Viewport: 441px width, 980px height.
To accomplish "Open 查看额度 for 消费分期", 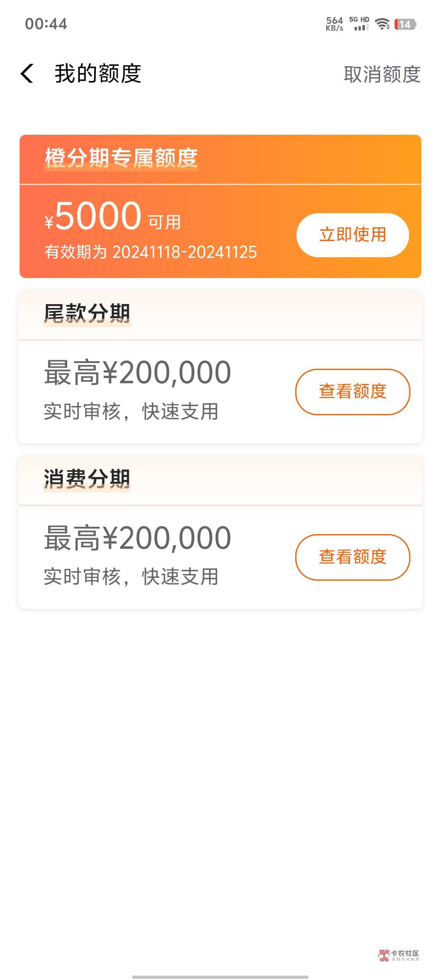I will (352, 557).
